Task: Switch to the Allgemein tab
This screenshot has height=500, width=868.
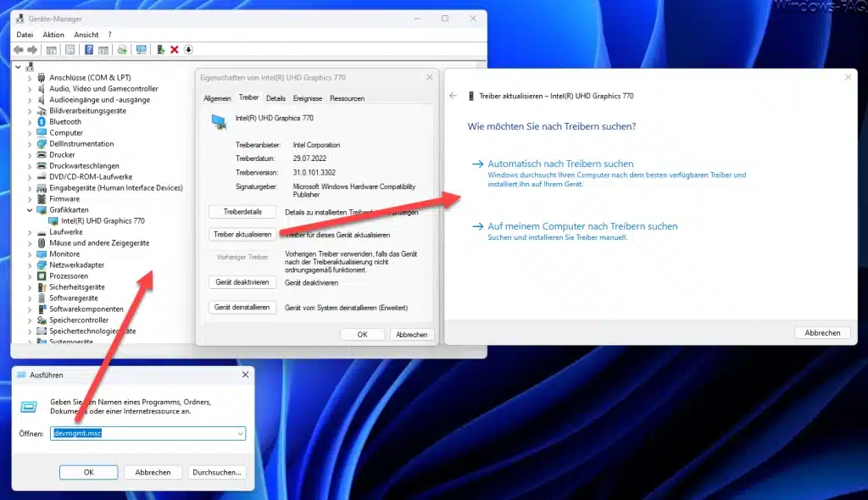Action: 217,98
